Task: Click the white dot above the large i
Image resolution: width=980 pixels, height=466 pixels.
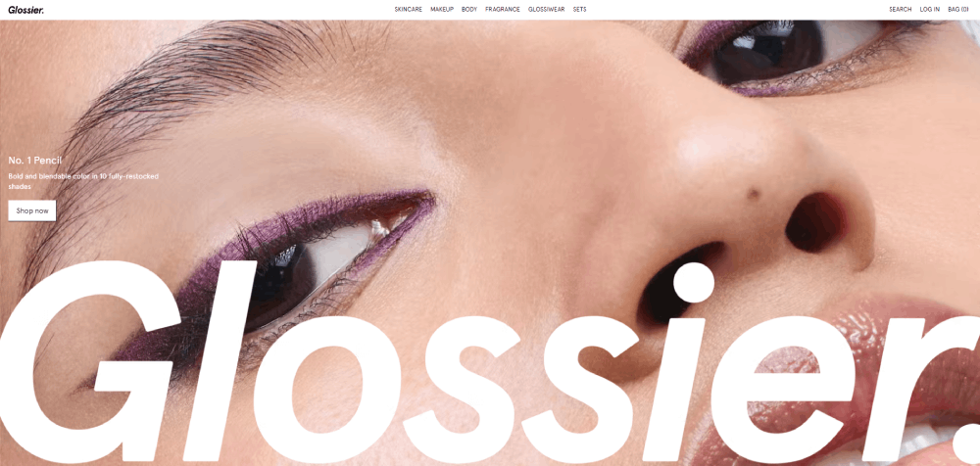Action: point(694,282)
